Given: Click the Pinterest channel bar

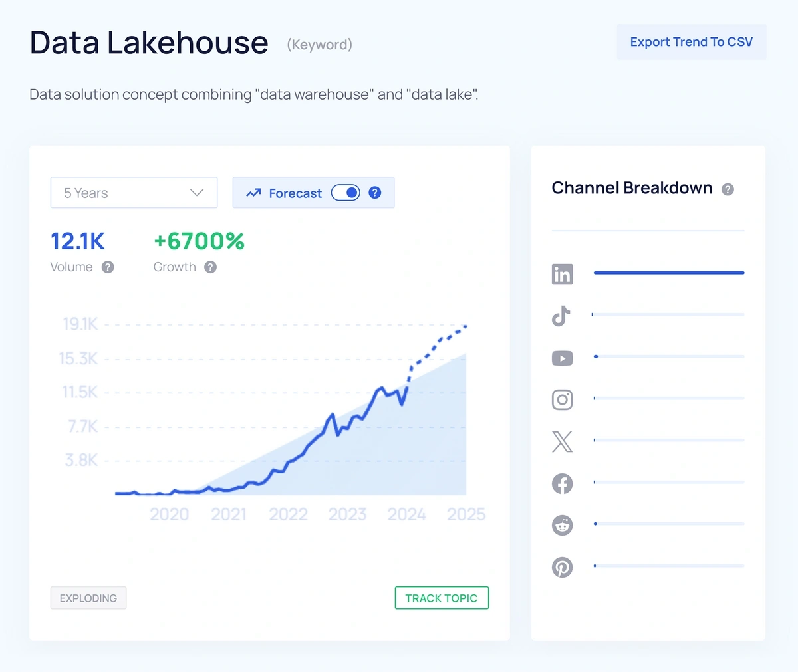Looking at the screenshot, I should point(668,566).
